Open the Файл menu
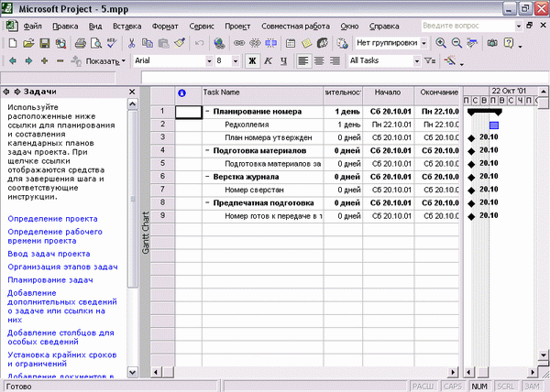The height and width of the screenshot is (392, 550). click(x=33, y=27)
